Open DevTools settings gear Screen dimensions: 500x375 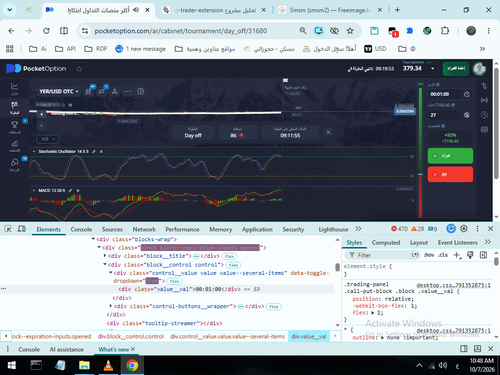click(464, 229)
